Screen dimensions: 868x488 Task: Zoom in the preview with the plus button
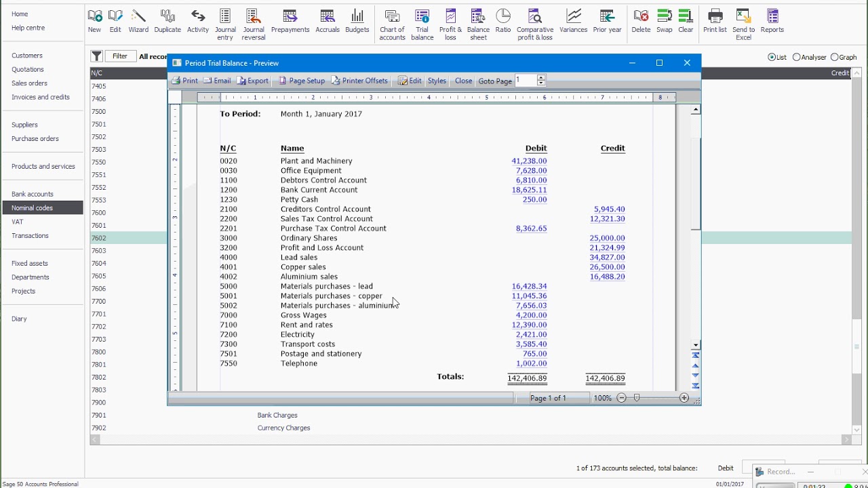coord(684,398)
